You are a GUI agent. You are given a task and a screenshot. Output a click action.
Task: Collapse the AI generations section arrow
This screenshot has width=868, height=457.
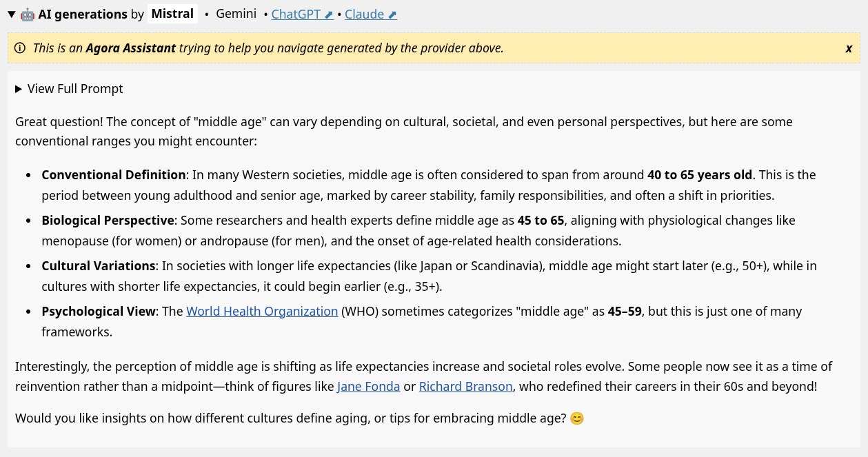tap(12, 14)
